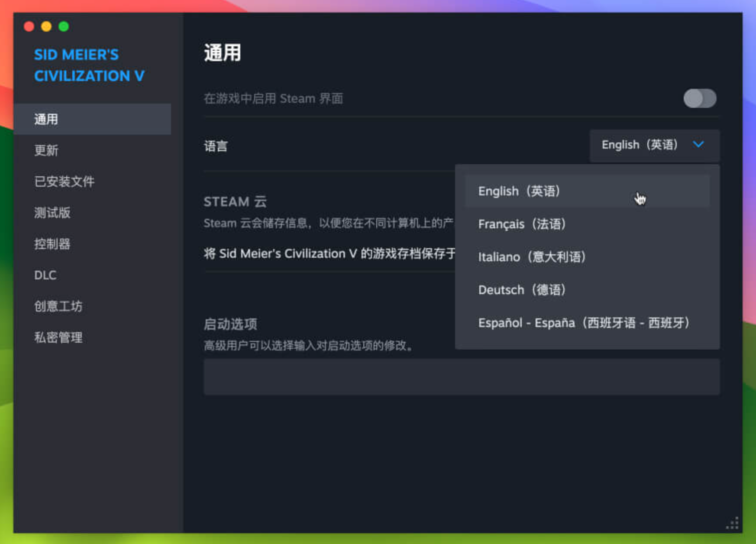
Task: Click the launch options (启动选项) text field
Action: [462, 377]
